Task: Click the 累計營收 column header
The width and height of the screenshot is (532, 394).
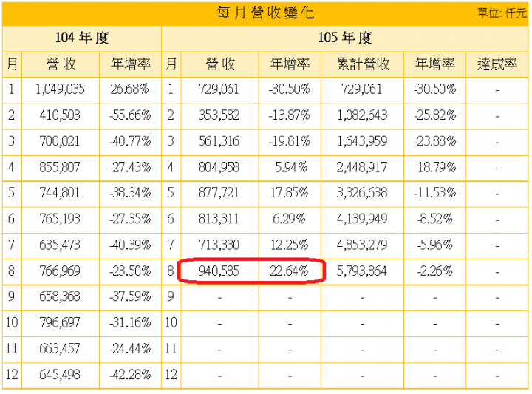Action: [363, 64]
